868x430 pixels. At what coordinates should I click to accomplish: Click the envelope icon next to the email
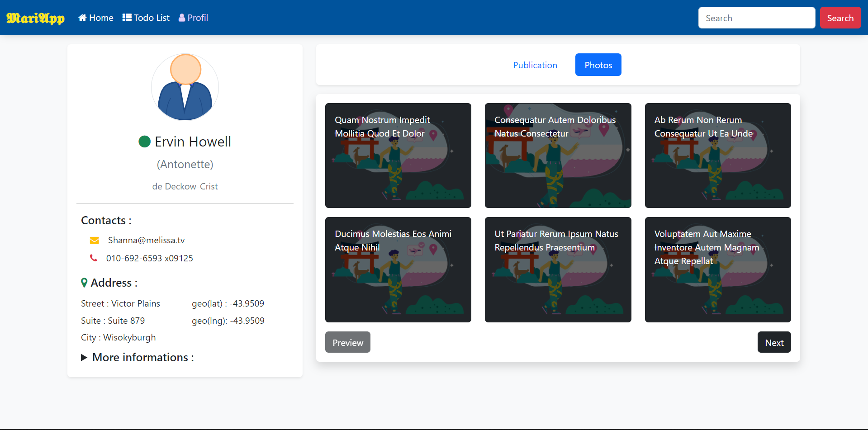click(94, 240)
